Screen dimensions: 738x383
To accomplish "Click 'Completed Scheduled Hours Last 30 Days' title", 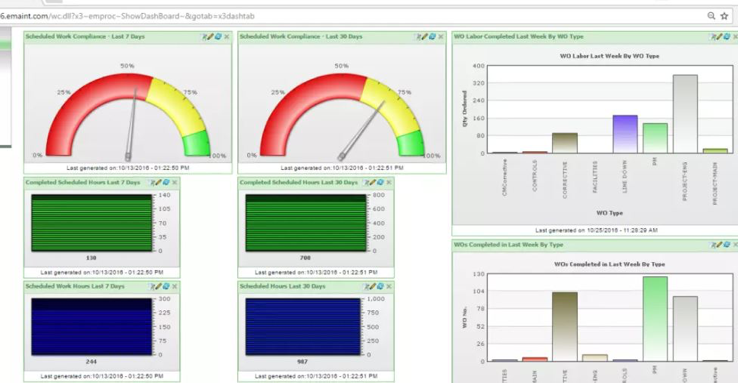I will 298,182.
